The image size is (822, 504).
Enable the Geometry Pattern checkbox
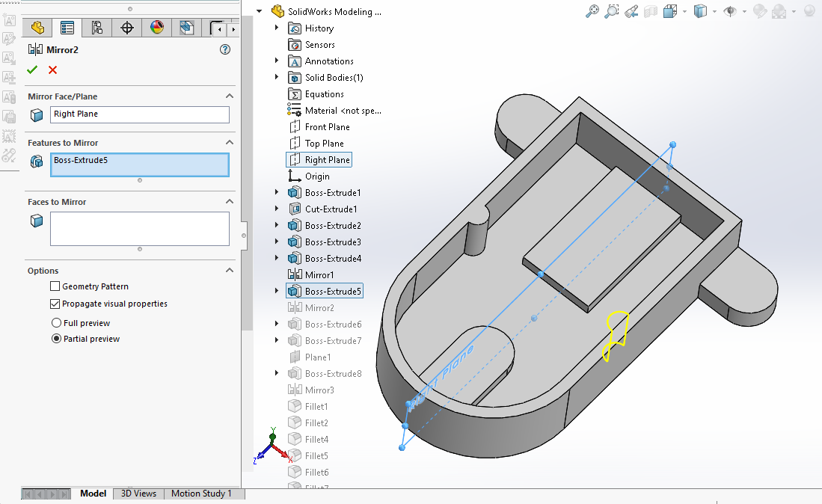pyautogui.click(x=55, y=286)
